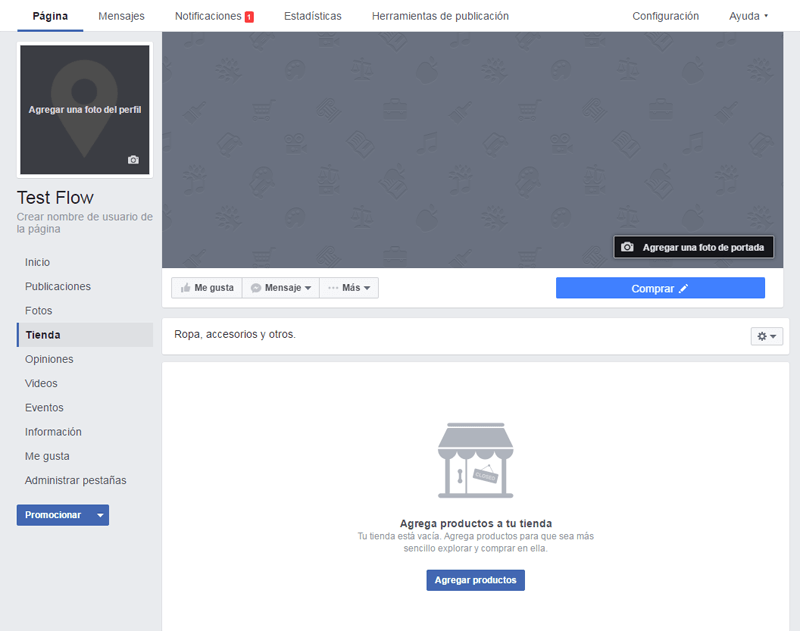Open the Notificaciones tab
The image size is (800, 631).
point(208,16)
